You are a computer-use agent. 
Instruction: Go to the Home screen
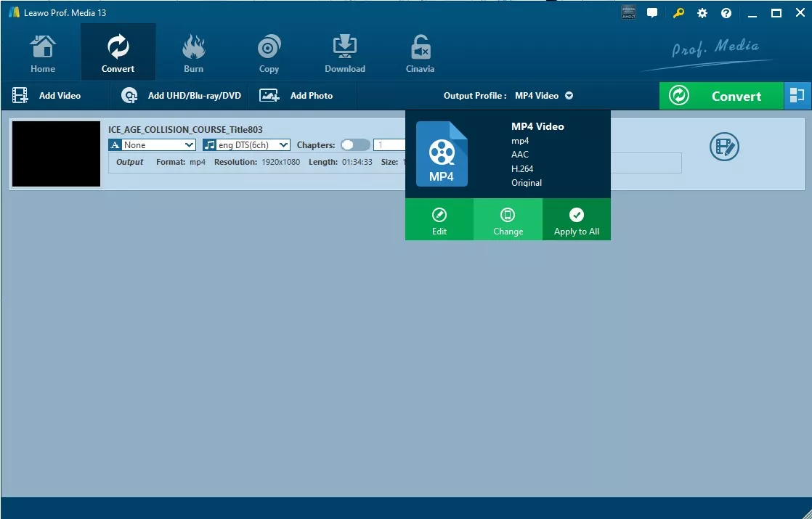point(42,52)
